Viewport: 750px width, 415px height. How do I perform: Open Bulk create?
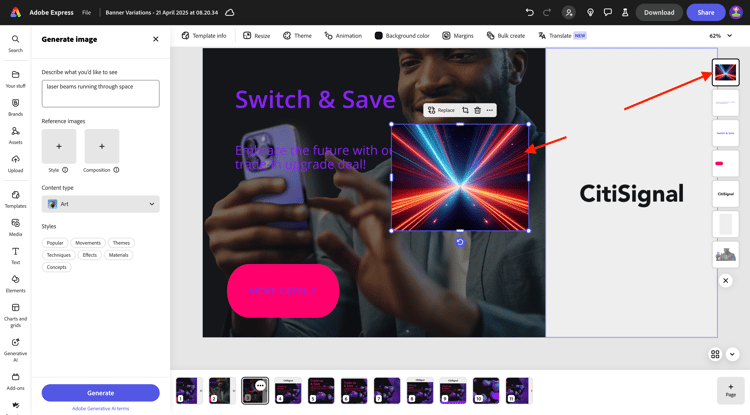(x=506, y=35)
